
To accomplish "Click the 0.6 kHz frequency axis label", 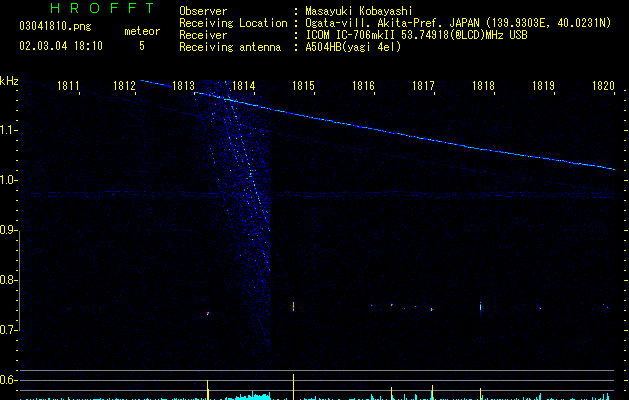I will [x=8, y=380].
